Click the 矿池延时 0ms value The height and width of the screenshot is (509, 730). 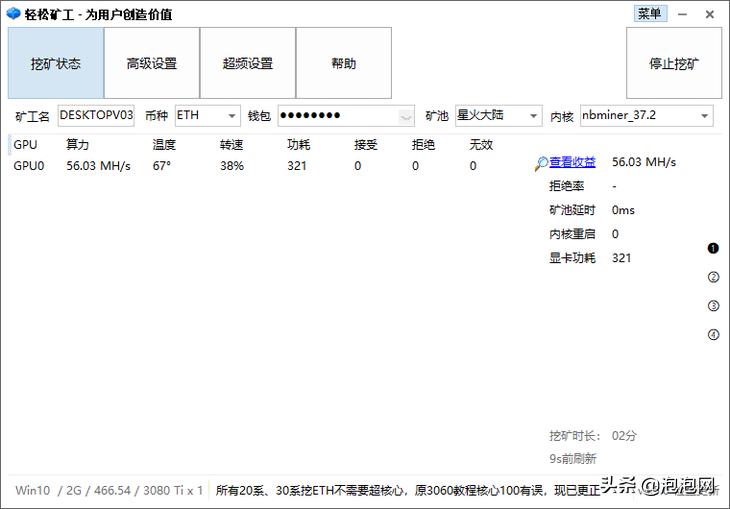coord(623,210)
